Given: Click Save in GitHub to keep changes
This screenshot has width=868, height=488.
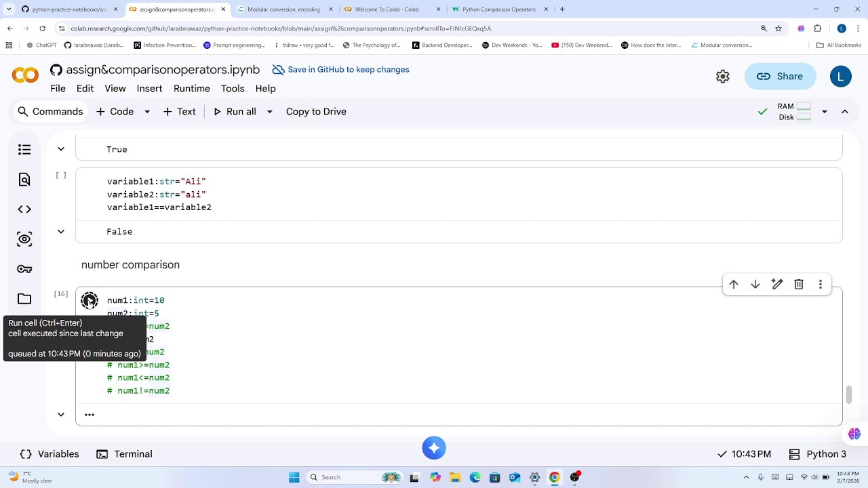Looking at the screenshot, I should [340, 70].
